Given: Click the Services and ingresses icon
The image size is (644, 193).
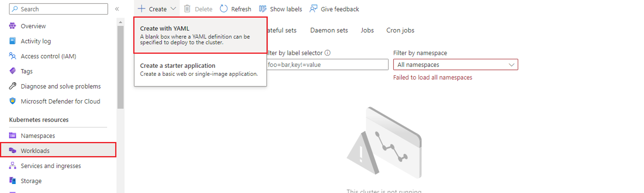Looking at the screenshot, I should pyautogui.click(x=13, y=166).
